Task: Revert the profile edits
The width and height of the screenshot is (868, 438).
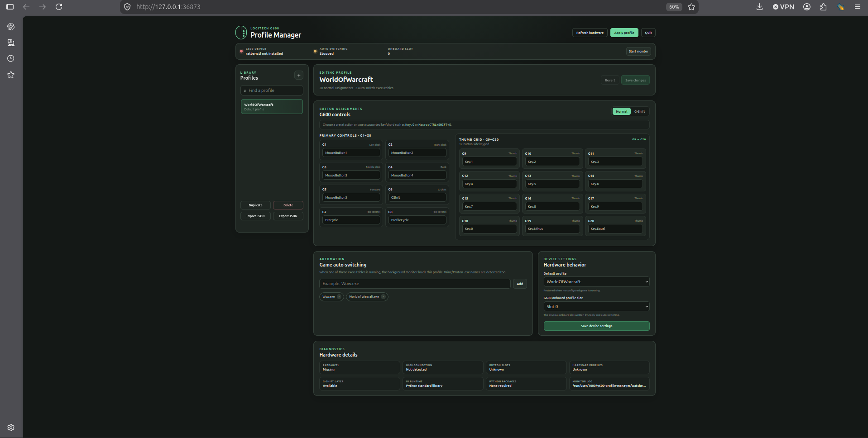Action: point(610,80)
